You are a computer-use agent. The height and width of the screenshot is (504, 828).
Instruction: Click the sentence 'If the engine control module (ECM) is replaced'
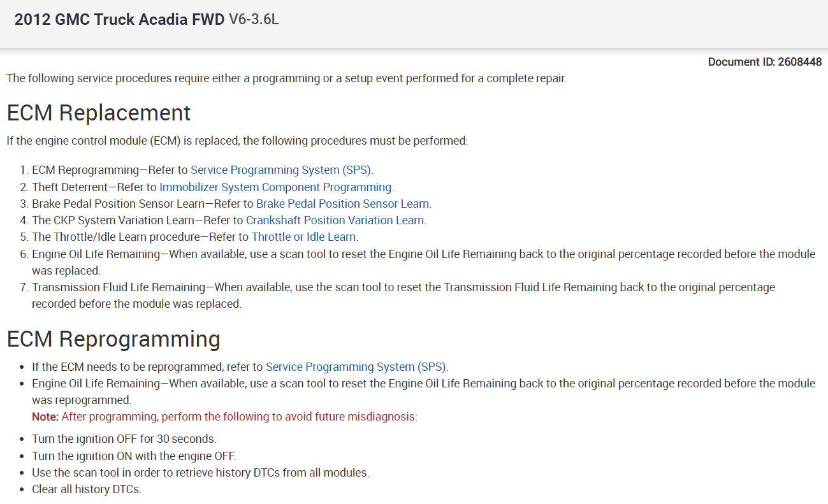tap(237, 140)
